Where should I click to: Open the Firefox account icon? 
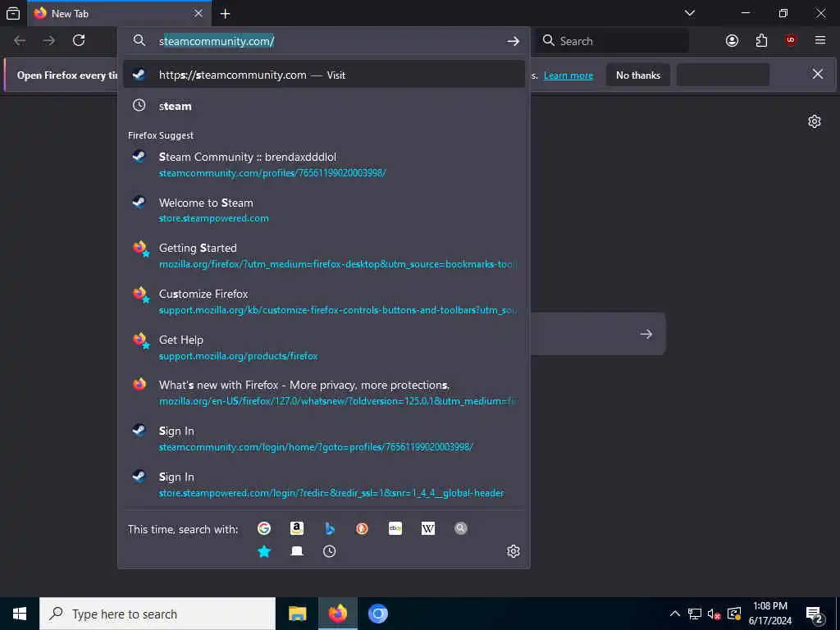[732, 41]
